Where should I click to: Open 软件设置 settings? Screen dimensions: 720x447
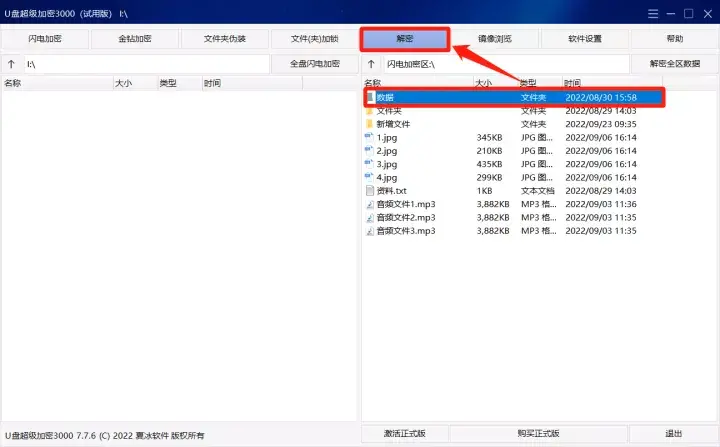(x=585, y=39)
